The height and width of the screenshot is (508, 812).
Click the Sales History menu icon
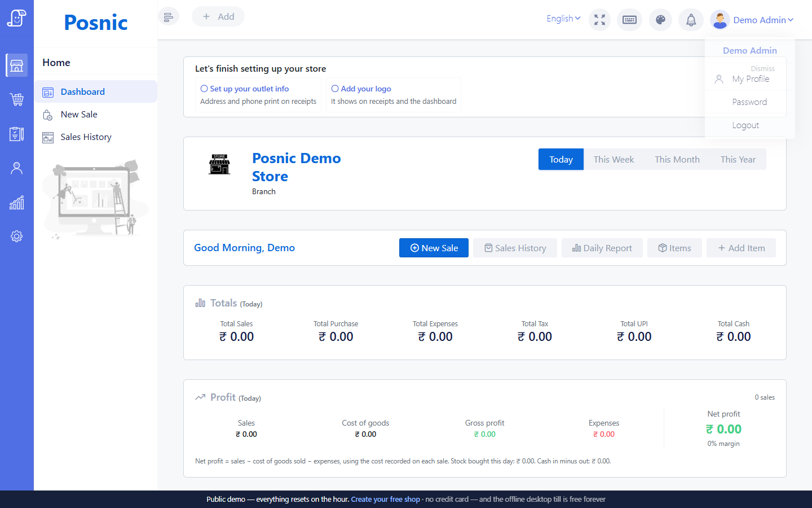click(x=48, y=137)
